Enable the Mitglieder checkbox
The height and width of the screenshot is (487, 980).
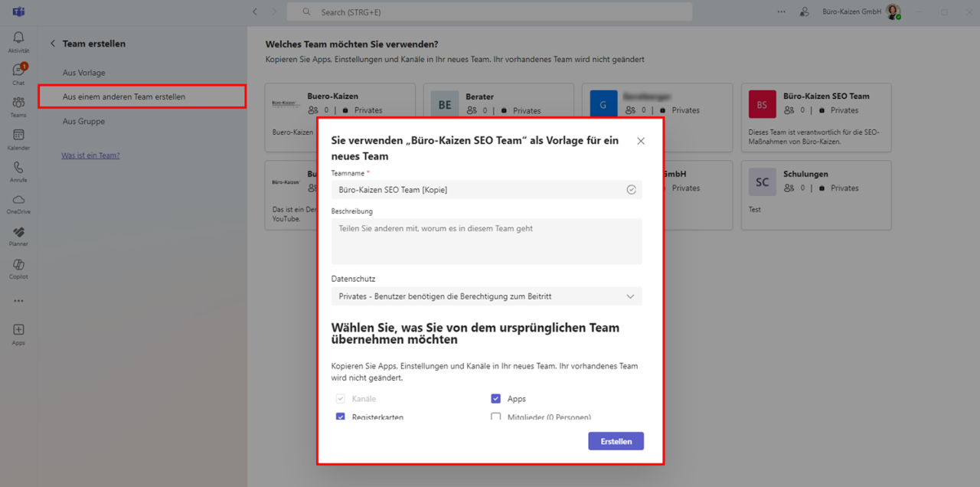click(x=496, y=417)
